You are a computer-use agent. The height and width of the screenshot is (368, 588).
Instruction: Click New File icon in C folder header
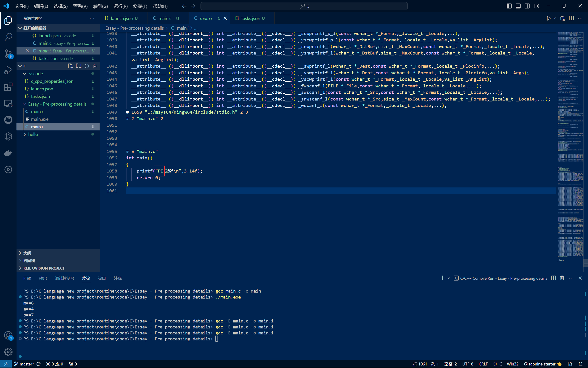point(70,66)
